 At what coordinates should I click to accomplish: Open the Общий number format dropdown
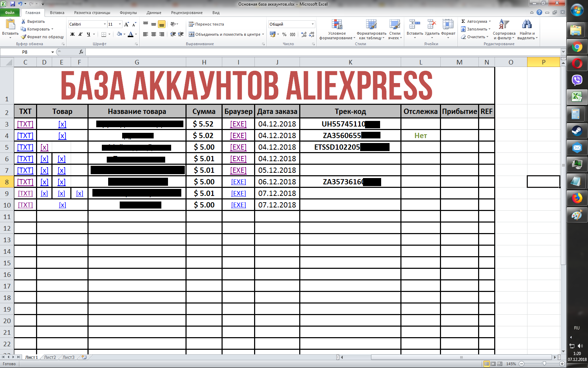313,24
